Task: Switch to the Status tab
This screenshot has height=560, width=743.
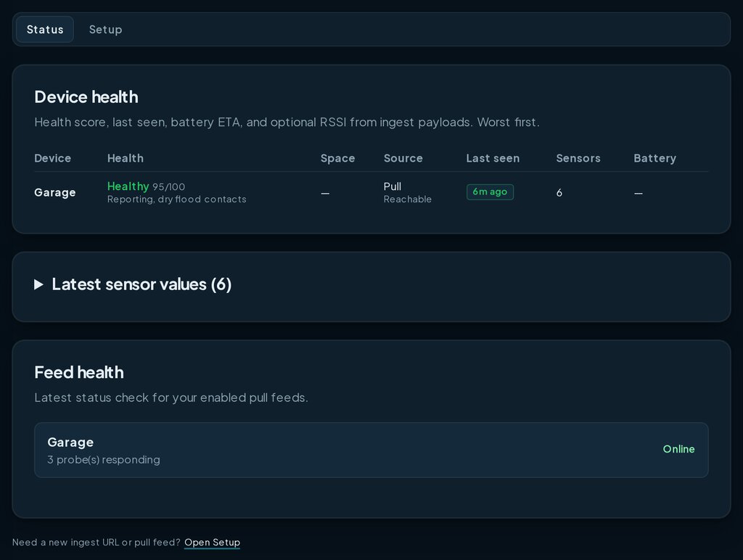Action: point(45,29)
